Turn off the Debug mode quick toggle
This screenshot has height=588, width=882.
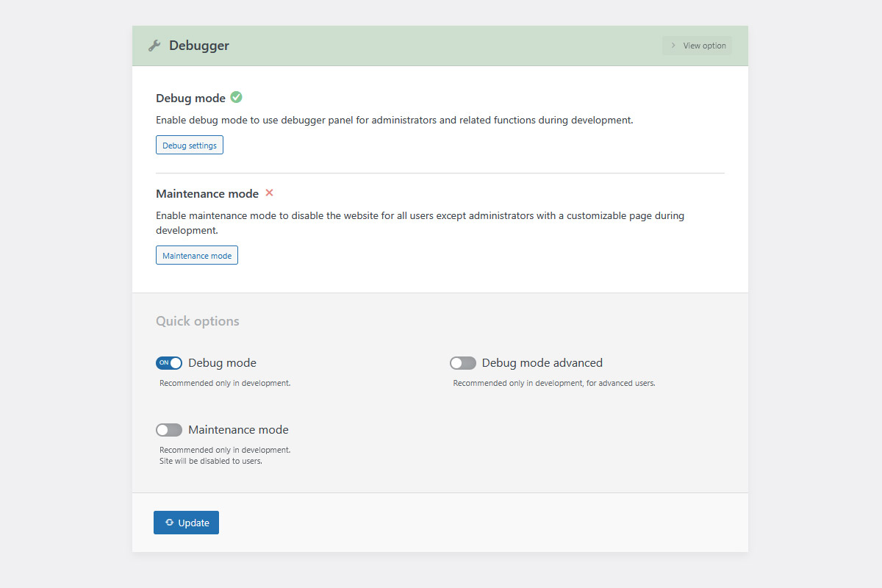pos(169,363)
